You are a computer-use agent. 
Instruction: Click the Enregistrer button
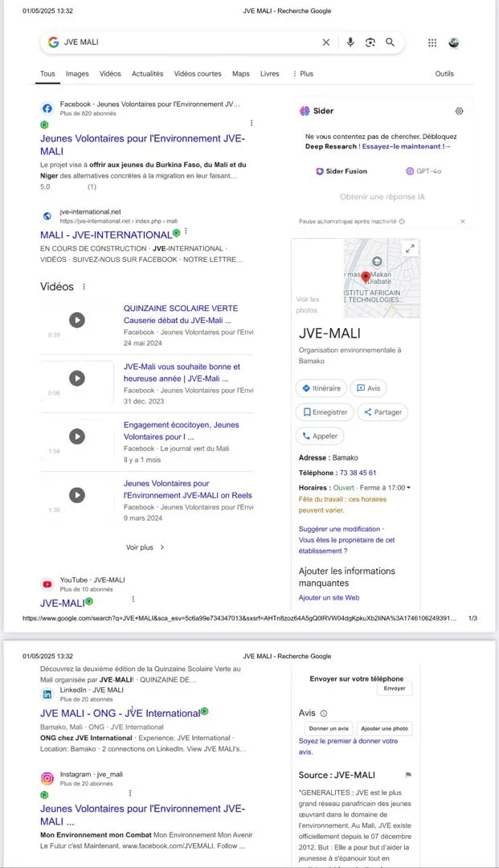pos(325,411)
